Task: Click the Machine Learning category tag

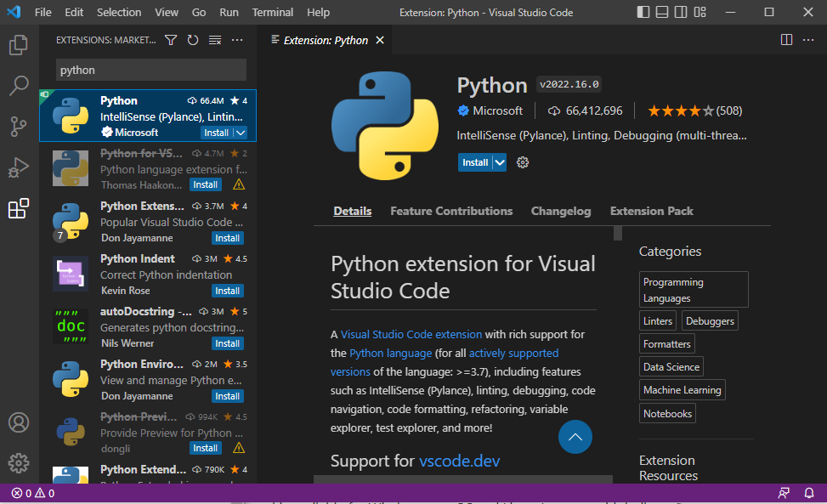Action: [683, 389]
